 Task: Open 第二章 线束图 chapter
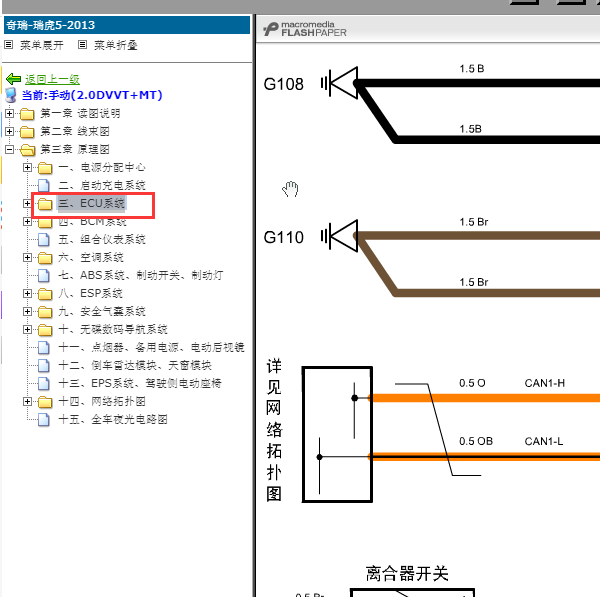[x=75, y=131]
